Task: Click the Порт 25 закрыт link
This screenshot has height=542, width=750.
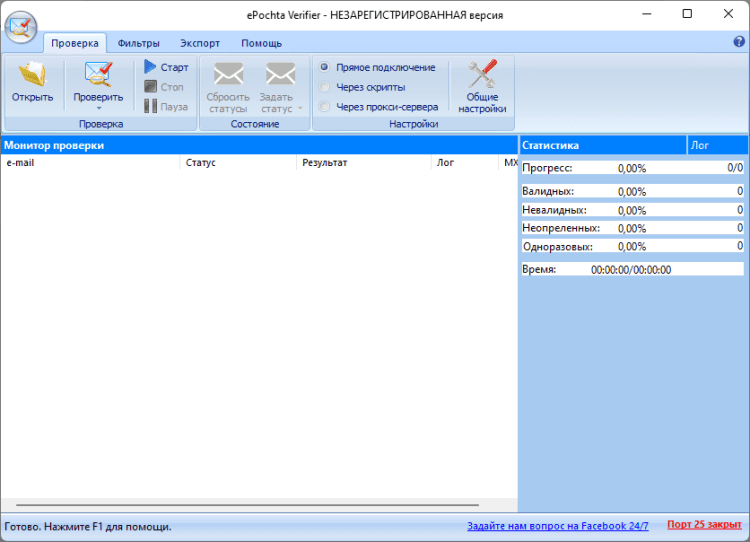Action: (704, 524)
